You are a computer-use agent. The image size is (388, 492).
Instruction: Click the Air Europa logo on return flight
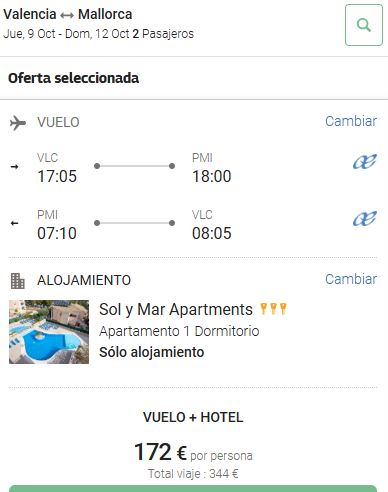[x=365, y=218]
